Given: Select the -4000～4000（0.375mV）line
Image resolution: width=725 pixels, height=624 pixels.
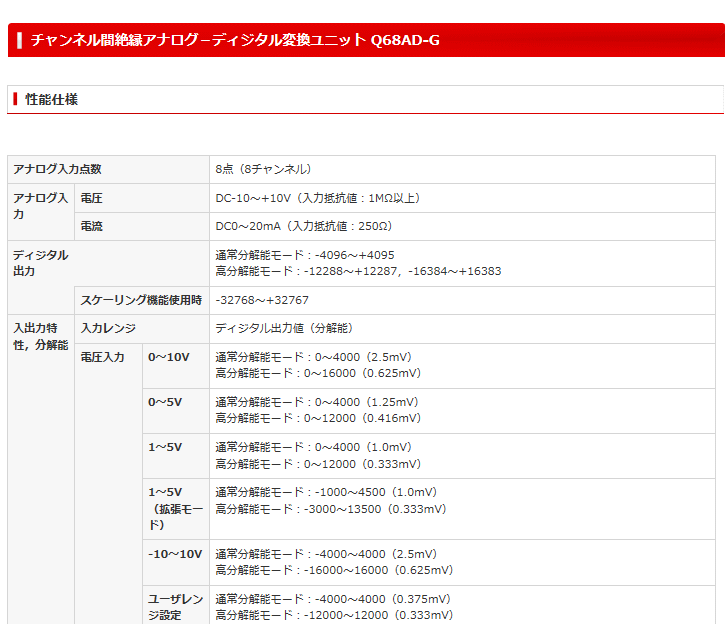Looking at the screenshot, I should point(333,600).
